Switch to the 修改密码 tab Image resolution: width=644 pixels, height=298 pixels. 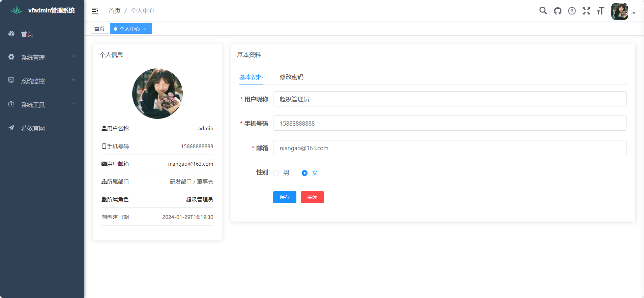tap(291, 77)
